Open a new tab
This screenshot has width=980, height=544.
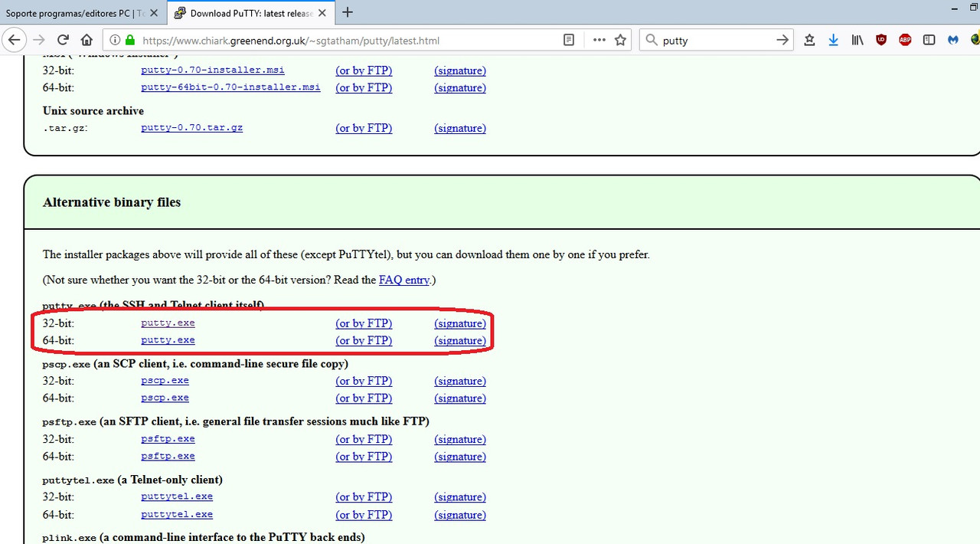tap(348, 12)
